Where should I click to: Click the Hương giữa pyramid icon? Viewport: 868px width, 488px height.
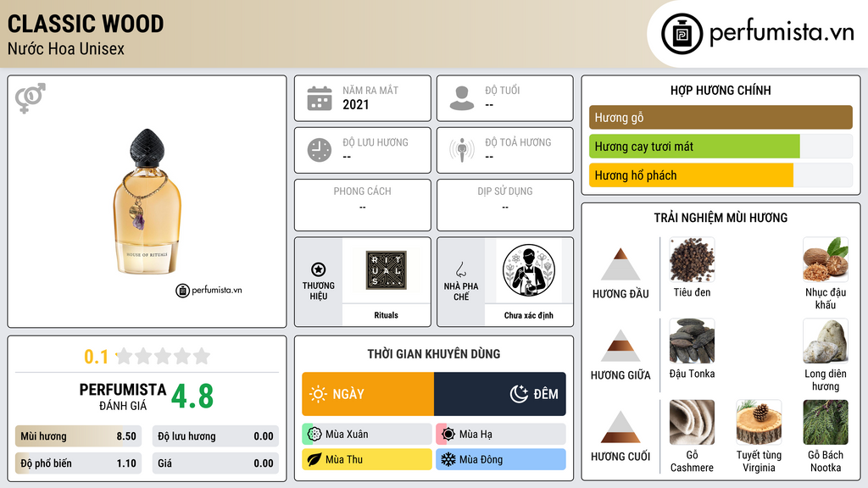coord(620,346)
